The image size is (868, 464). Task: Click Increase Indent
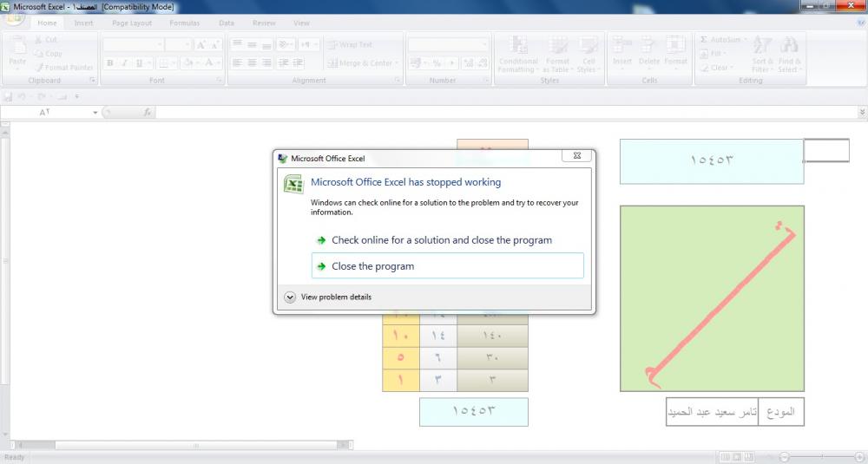click(298, 63)
